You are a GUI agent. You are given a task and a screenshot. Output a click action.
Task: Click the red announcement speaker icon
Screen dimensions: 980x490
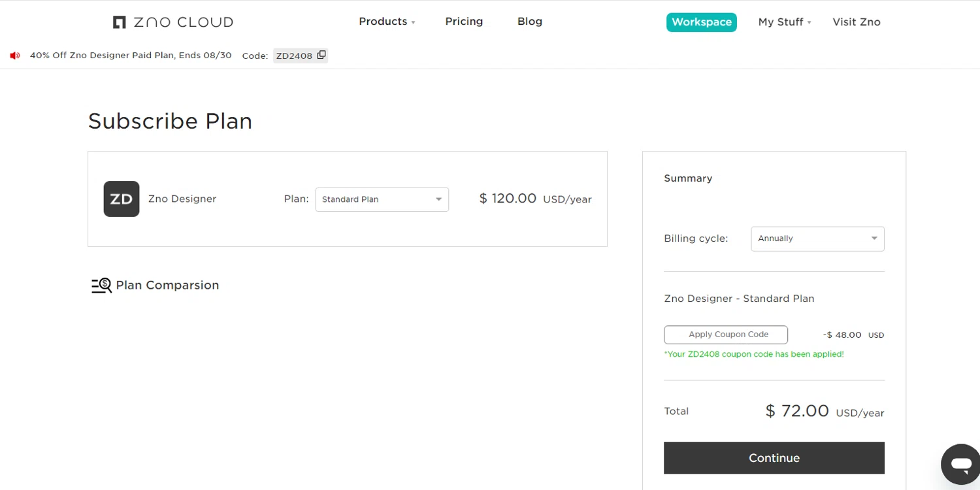[15, 56]
